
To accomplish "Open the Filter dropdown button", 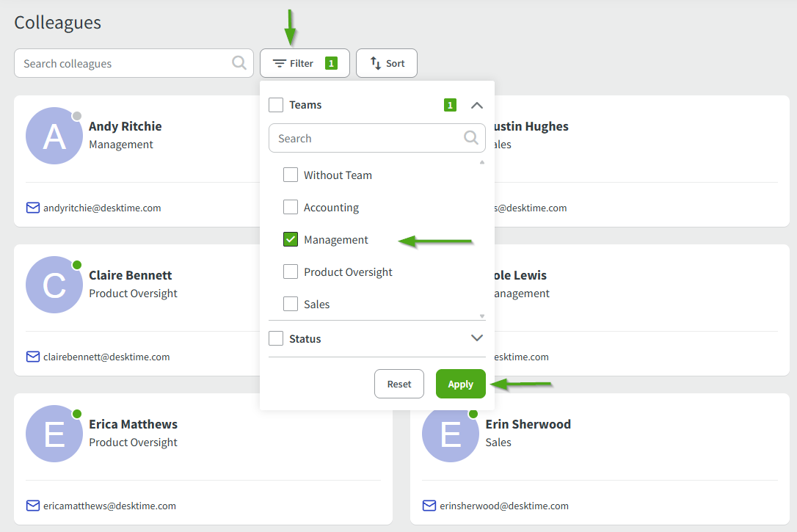I will coord(304,63).
